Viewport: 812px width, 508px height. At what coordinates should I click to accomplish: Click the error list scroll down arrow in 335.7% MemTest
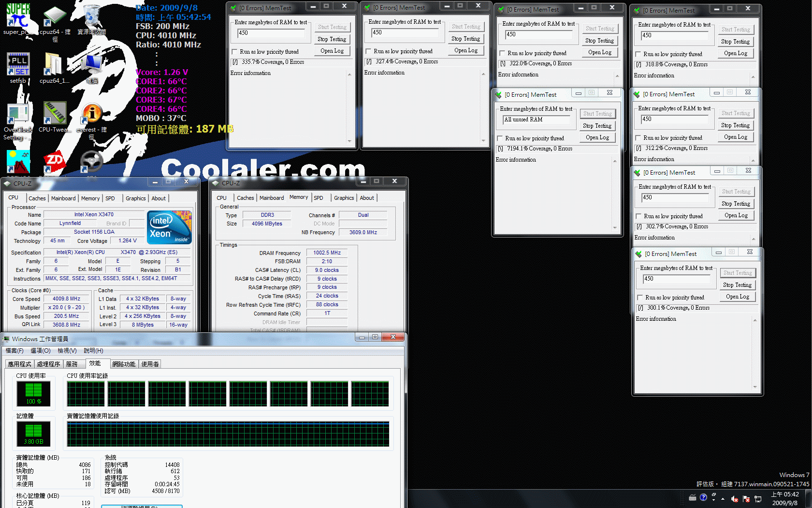click(x=350, y=141)
